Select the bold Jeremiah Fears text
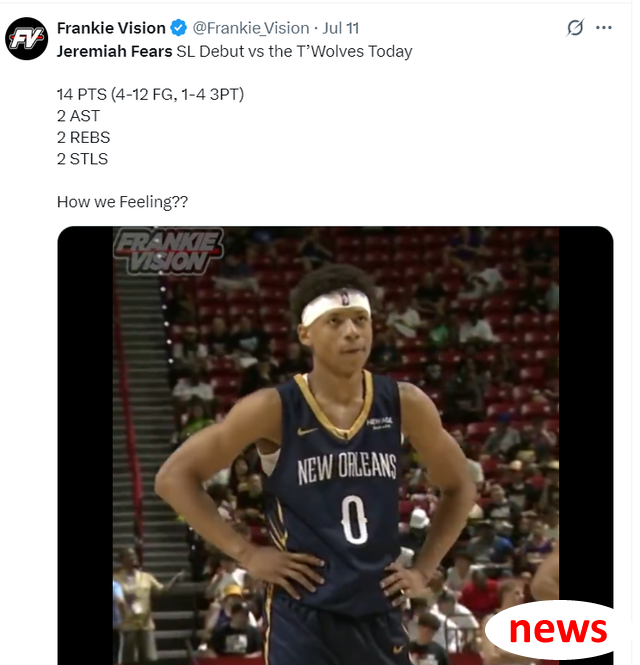Viewport: 640px width, 665px height. pyautogui.click(x=115, y=51)
